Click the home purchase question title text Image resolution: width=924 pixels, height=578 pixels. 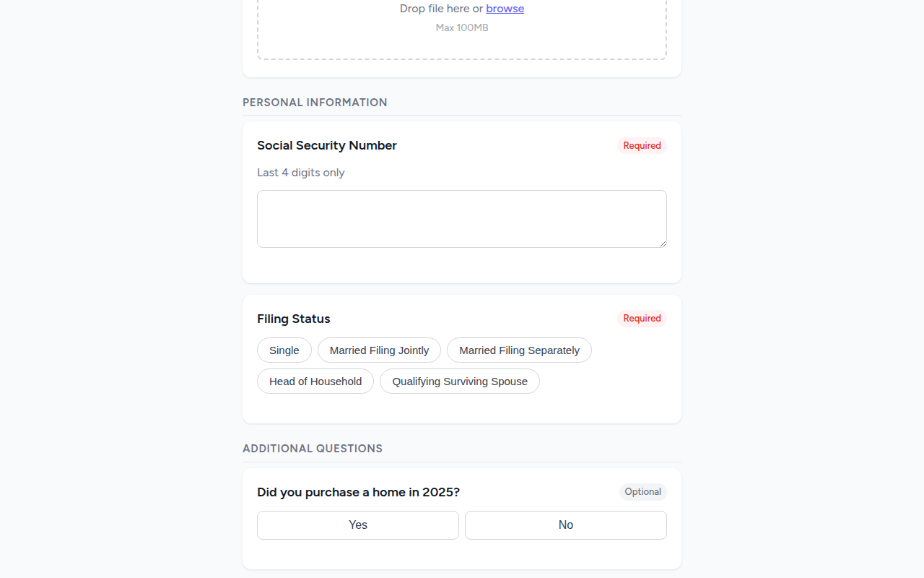pyautogui.click(x=358, y=492)
